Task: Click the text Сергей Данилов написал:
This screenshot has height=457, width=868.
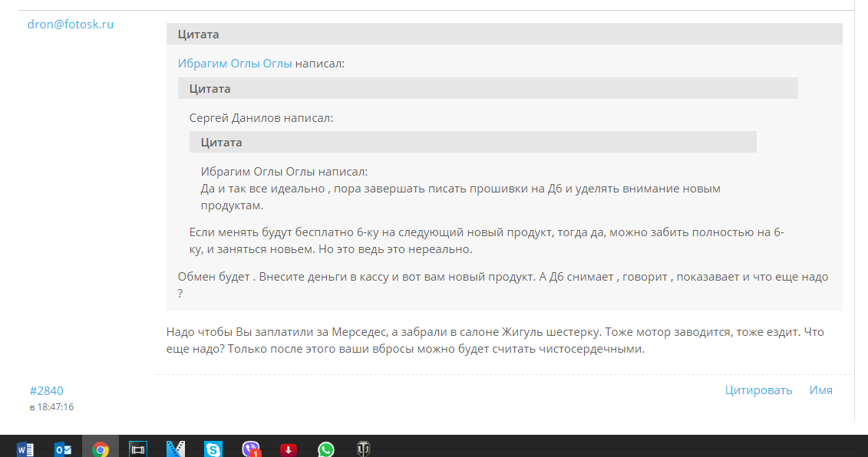Action: pos(261,118)
